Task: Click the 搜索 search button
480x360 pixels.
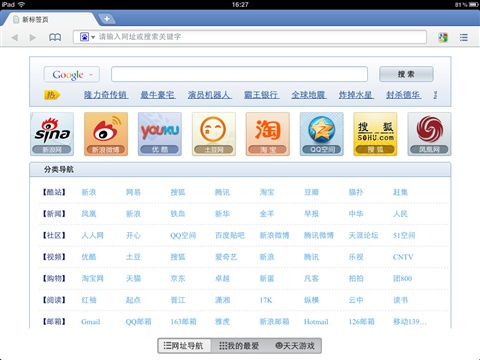Action: pyautogui.click(x=406, y=74)
